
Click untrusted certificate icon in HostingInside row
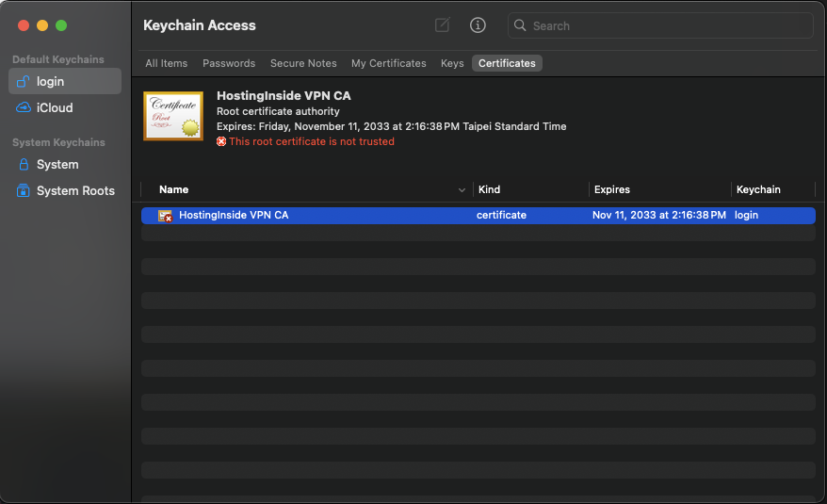(165, 216)
